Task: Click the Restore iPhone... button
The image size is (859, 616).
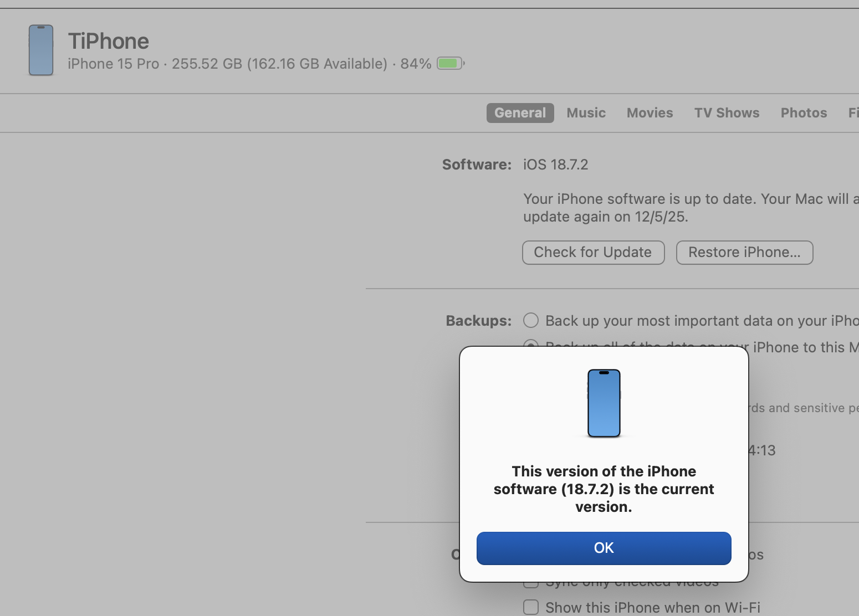Action: coord(744,253)
